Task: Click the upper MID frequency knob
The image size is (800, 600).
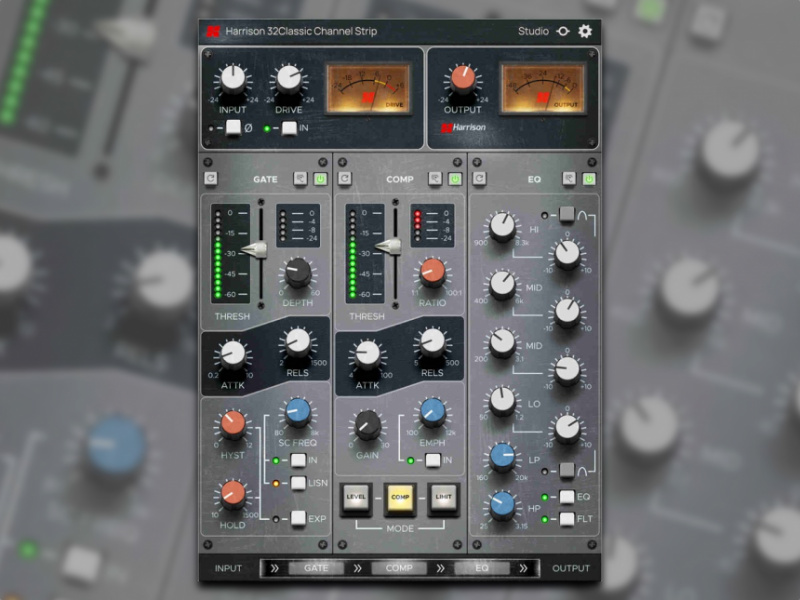Action: point(502,284)
